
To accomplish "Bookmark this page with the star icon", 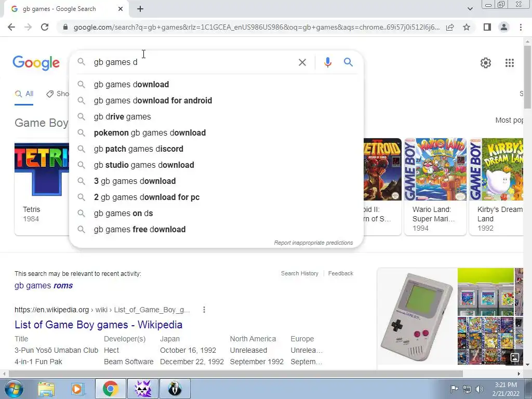I will tap(467, 27).
